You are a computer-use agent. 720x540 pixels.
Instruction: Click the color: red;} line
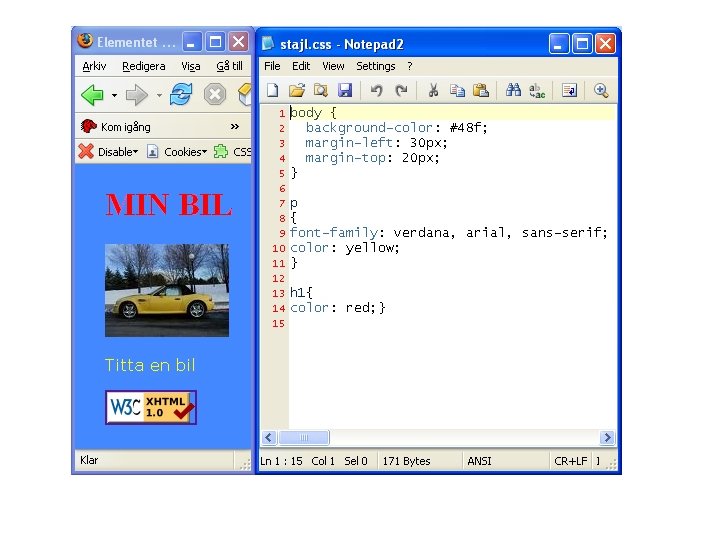(338, 308)
